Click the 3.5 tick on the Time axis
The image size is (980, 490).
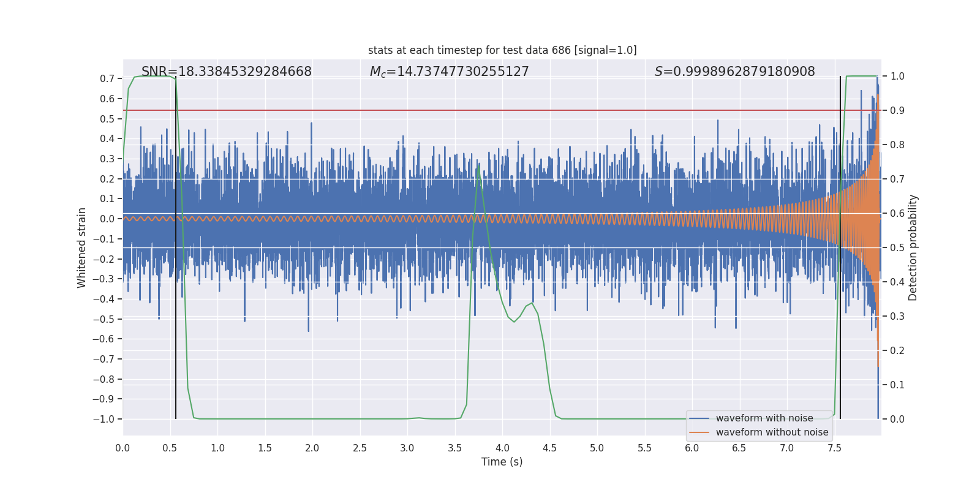tap(455, 448)
